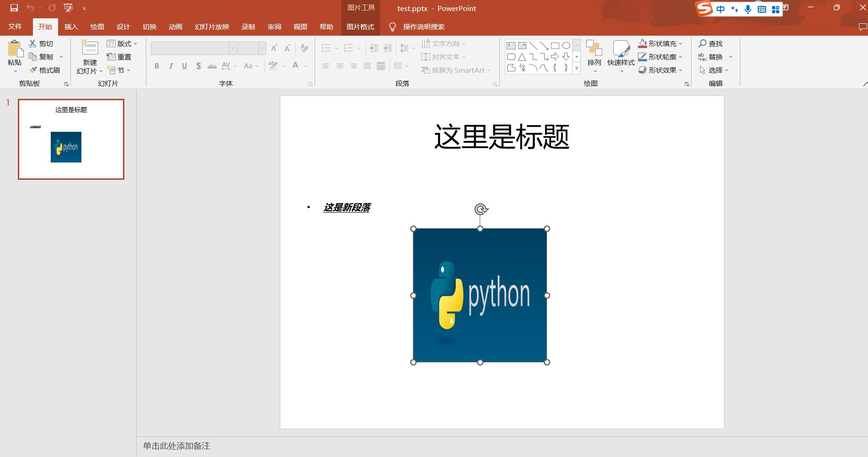Convert text to SmartArt graphic
Viewport: 868px width, 457px height.
[455, 70]
